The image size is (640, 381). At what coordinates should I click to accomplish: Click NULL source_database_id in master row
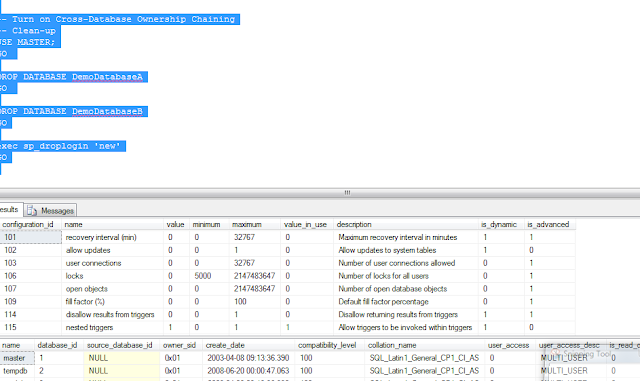[x=121, y=358]
